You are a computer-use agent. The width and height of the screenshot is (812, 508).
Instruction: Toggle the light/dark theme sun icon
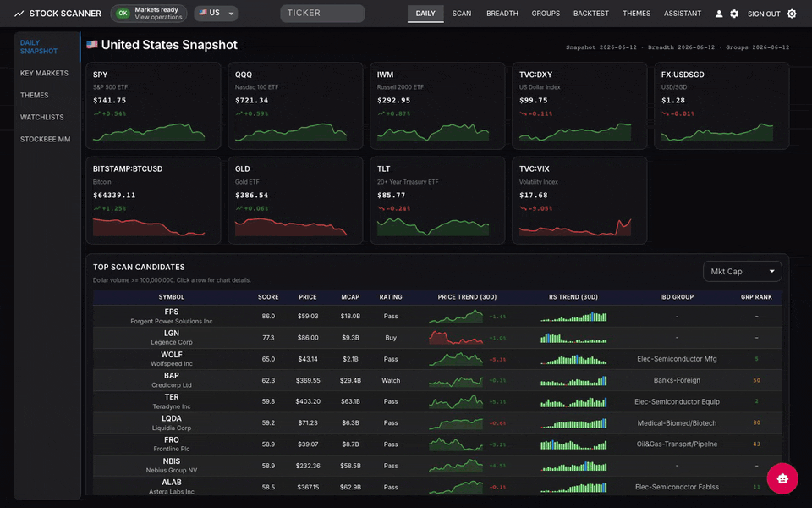point(792,14)
